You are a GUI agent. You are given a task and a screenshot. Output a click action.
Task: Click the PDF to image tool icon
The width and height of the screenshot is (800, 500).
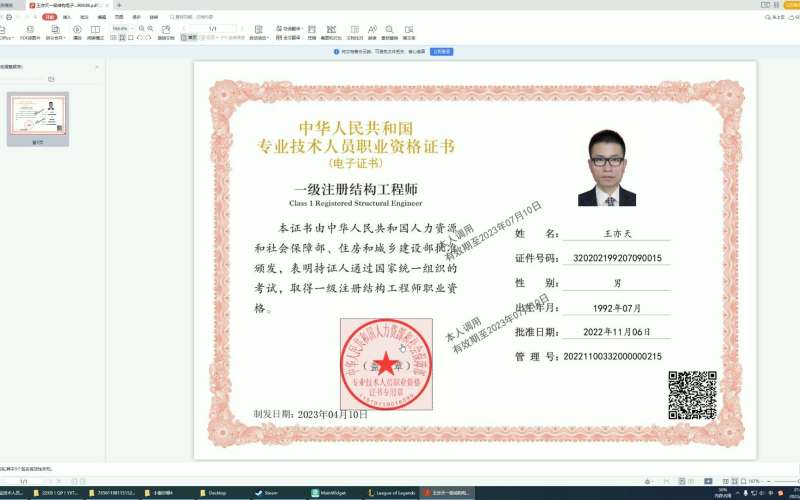29,32
